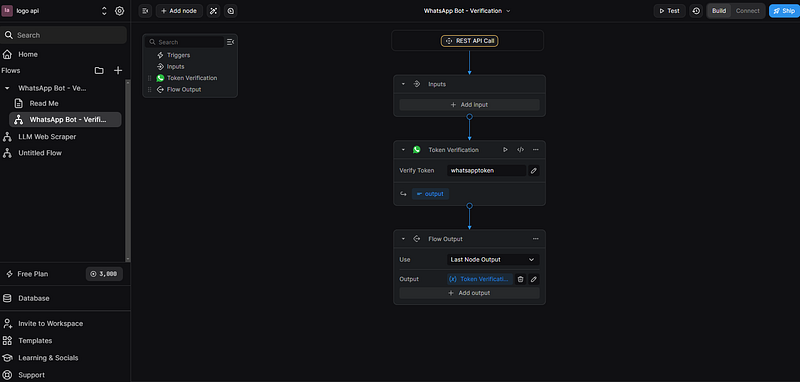Click the node panel Search field
This screenshot has width=800, height=382.
point(184,42)
